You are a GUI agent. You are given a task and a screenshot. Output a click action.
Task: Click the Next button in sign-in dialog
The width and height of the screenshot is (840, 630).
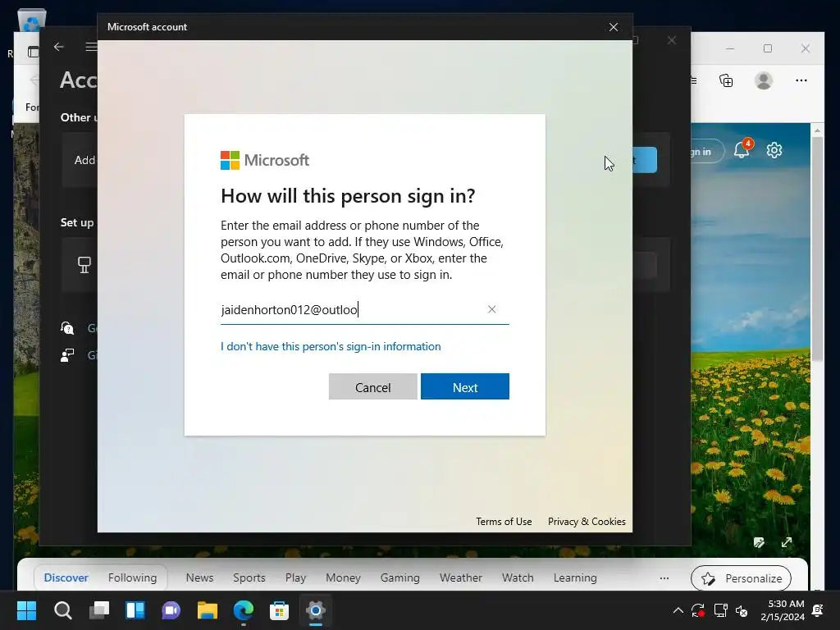click(464, 387)
